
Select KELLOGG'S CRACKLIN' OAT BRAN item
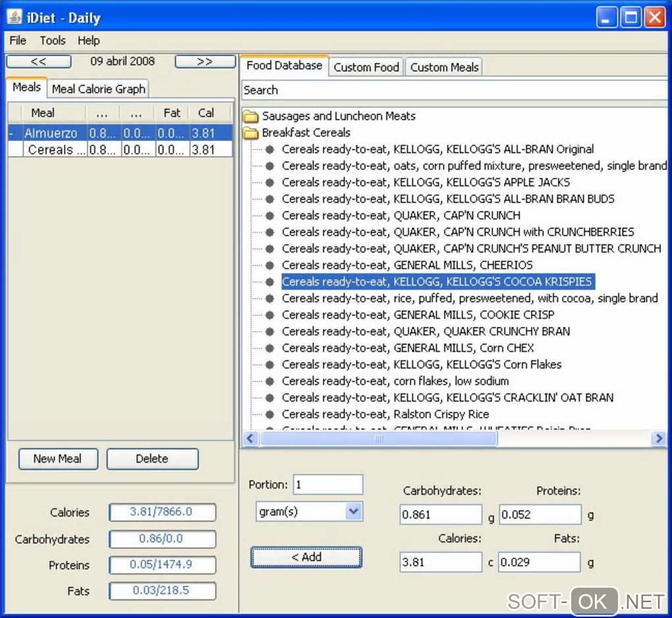click(447, 398)
